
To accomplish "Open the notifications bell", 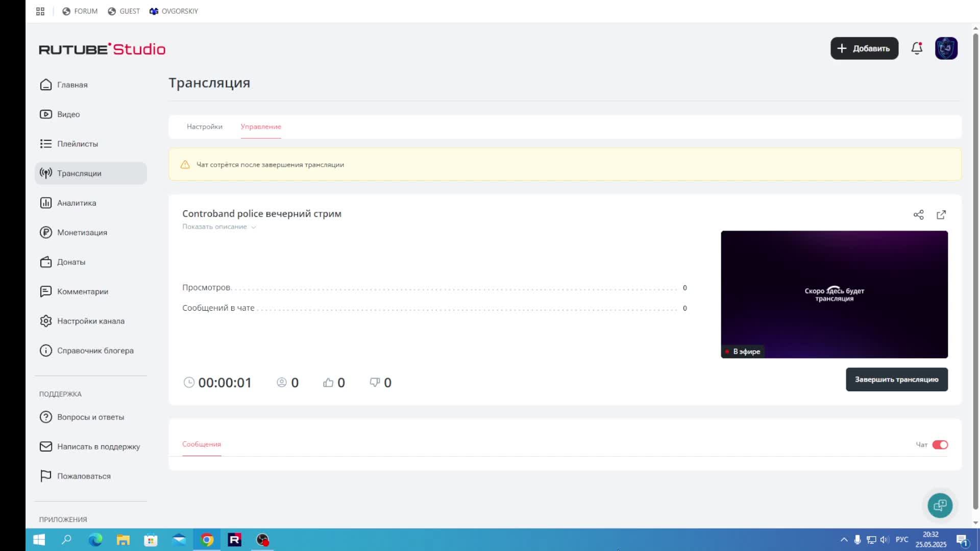I will [917, 48].
